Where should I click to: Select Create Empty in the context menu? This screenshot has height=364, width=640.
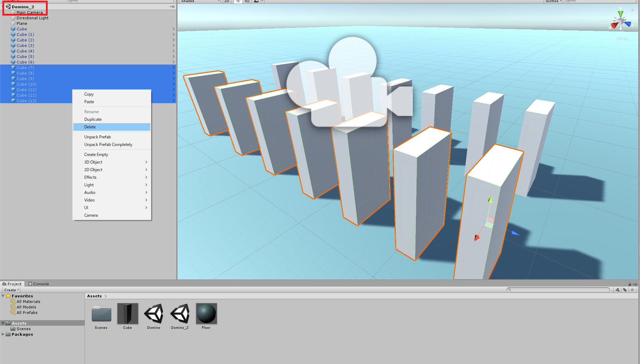click(x=112, y=155)
